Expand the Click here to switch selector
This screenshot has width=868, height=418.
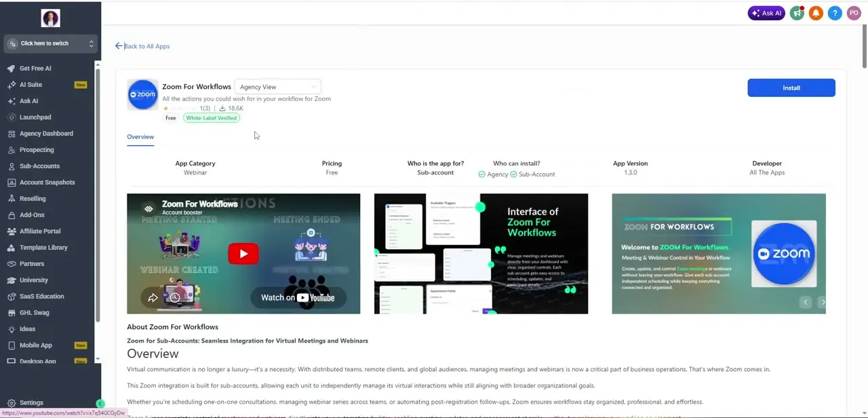click(50, 43)
